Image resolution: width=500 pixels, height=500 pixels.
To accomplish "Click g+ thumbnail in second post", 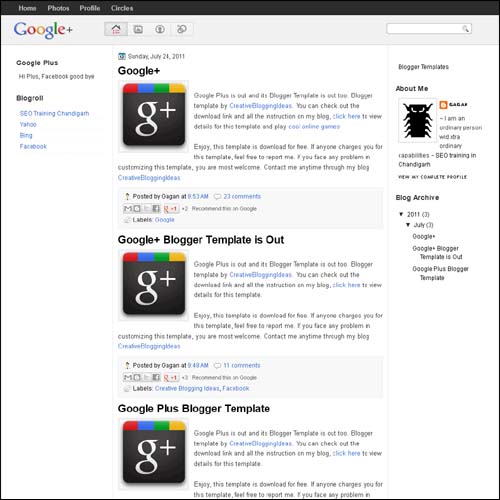I will 154,284.
